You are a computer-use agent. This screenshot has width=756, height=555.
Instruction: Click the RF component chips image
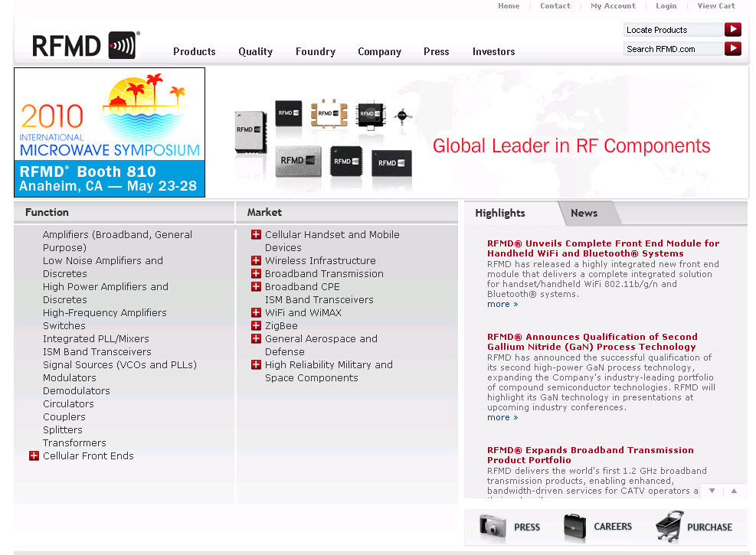coord(323,139)
